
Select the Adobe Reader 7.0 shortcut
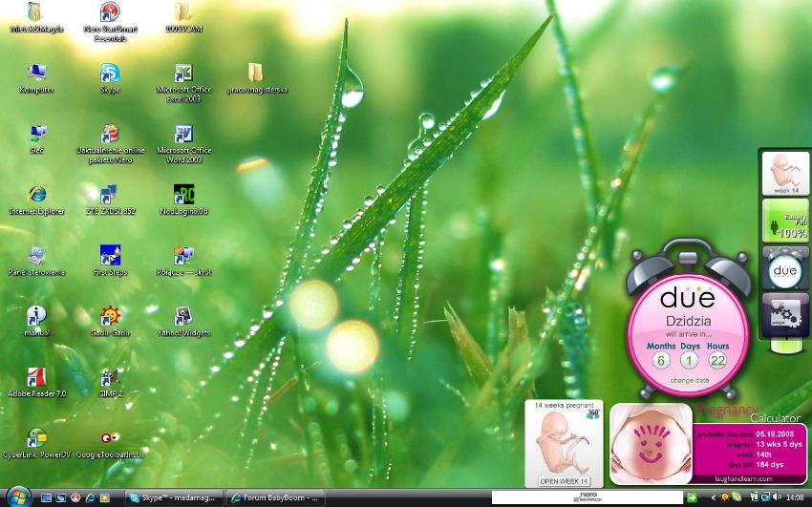tap(36, 378)
